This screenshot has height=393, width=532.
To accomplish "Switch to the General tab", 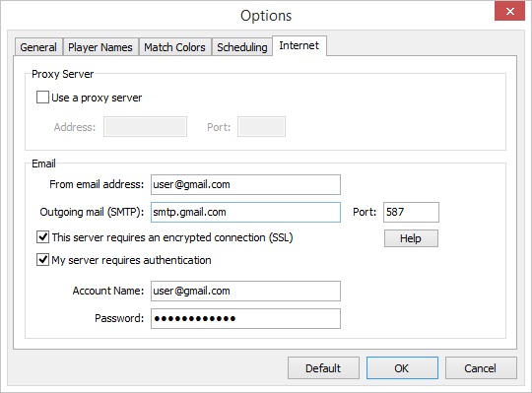I will click(38, 47).
